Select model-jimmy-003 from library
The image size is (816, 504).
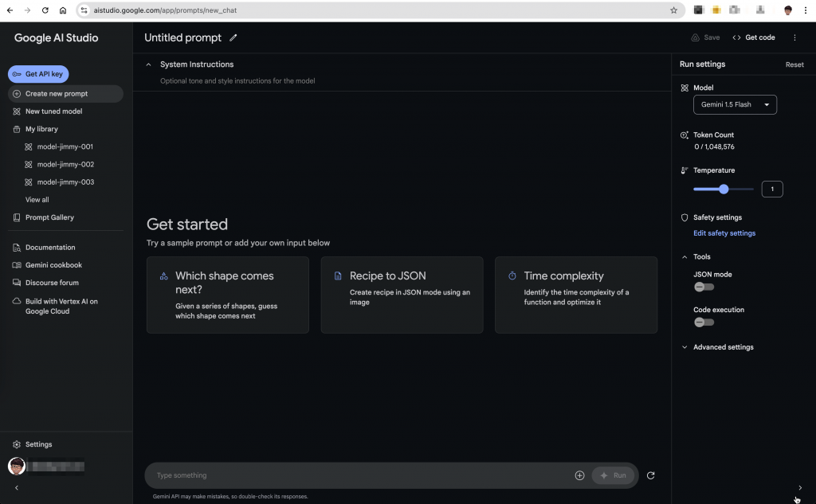(65, 182)
